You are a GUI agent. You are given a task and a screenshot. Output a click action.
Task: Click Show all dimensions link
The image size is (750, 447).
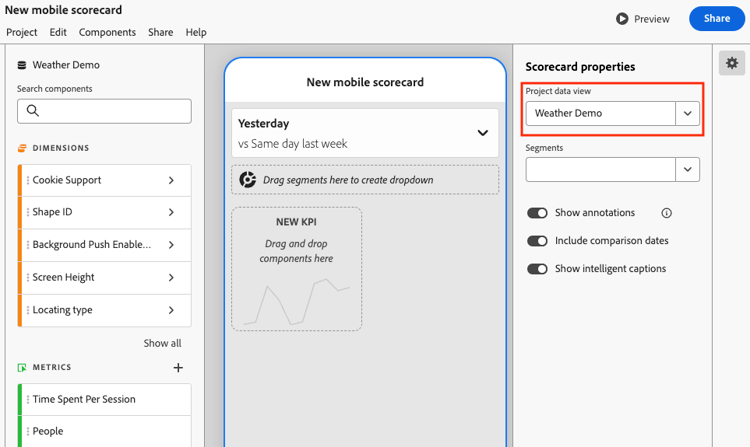[162, 343]
